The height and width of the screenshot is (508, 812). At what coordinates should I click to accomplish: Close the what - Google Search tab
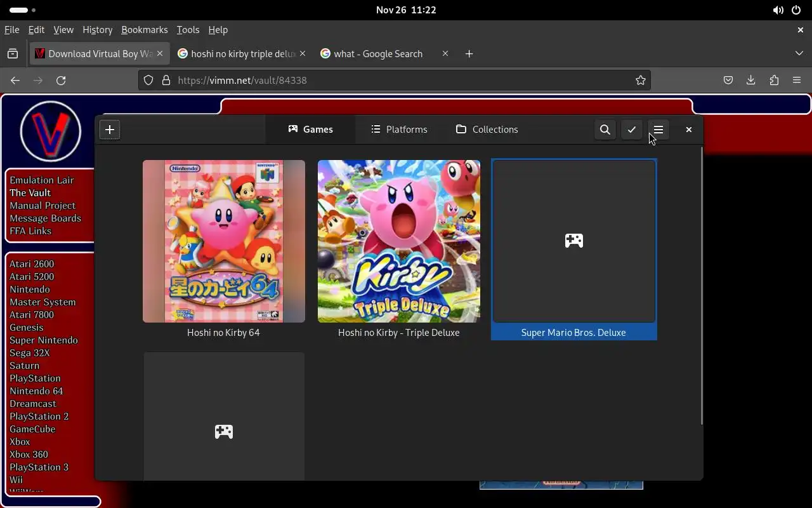click(x=445, y=54)
